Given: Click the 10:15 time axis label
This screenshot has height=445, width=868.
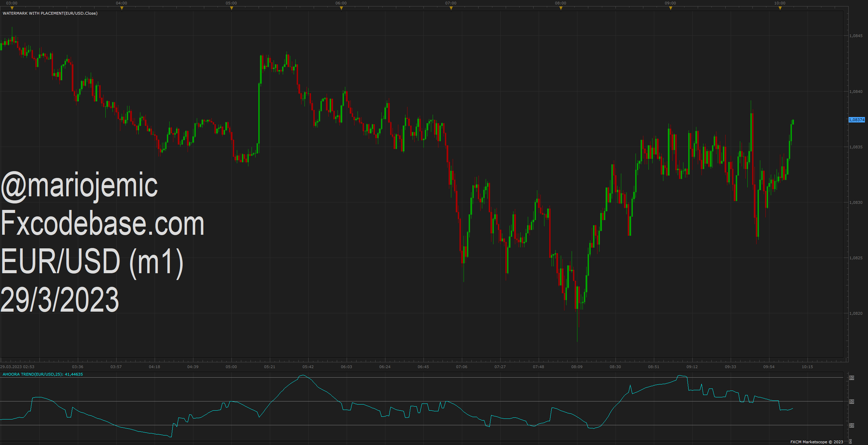Looking at the screenshot, I should [807, 367].
